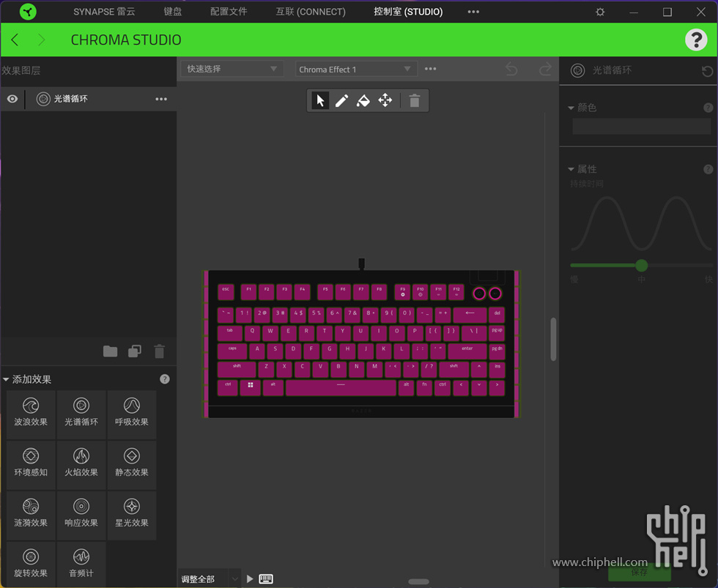Open settings gear in title bar
Image resolution: width=718 pixels, height=588 pixels.
pos(600,12)
